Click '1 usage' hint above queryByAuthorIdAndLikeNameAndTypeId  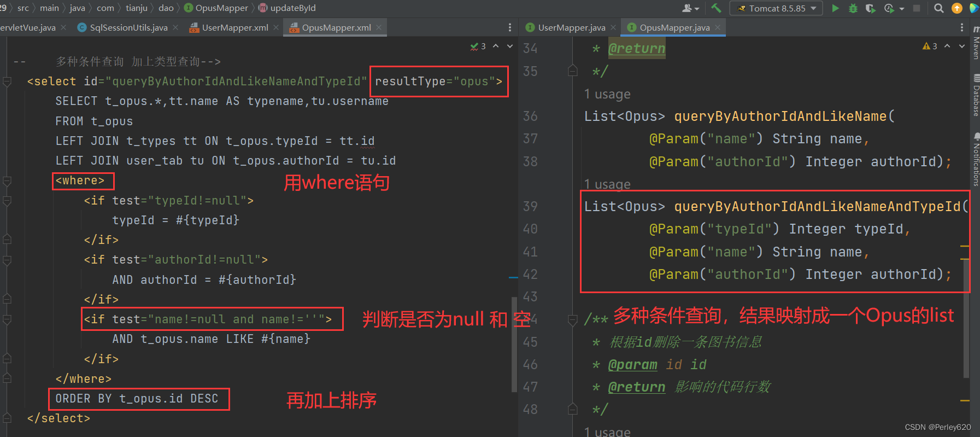coord(607,184)
